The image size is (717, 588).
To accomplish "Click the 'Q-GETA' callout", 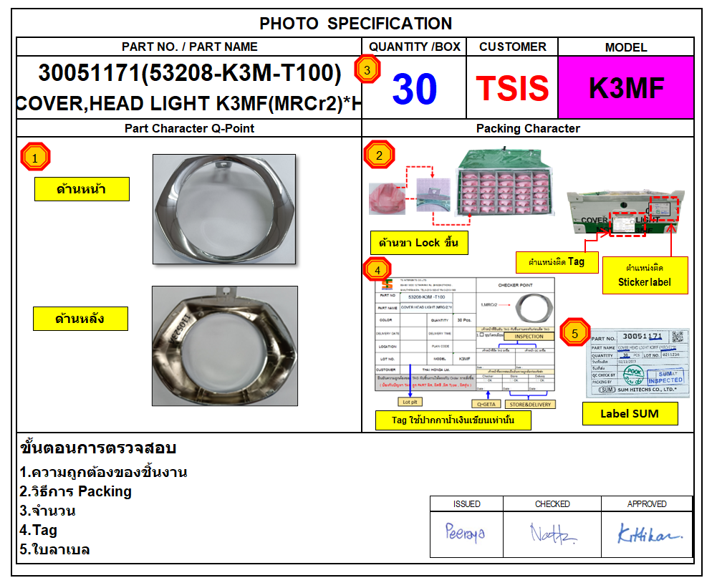I will click(x=486, y=404).
